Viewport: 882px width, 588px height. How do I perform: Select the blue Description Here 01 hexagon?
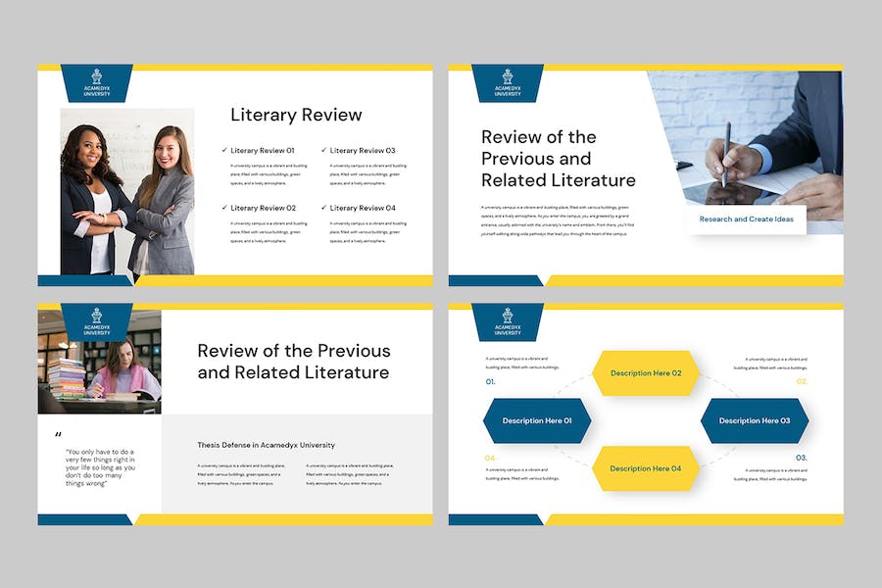536,420
